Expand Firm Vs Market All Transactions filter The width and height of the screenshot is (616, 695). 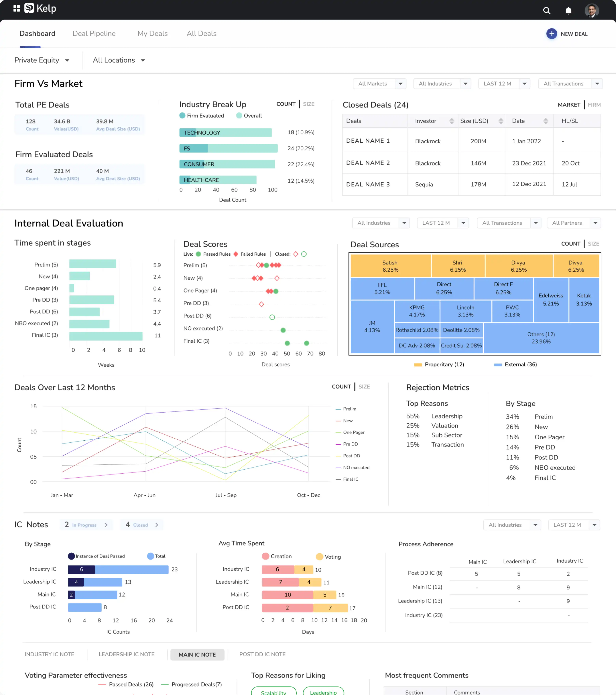click(597, 84)
